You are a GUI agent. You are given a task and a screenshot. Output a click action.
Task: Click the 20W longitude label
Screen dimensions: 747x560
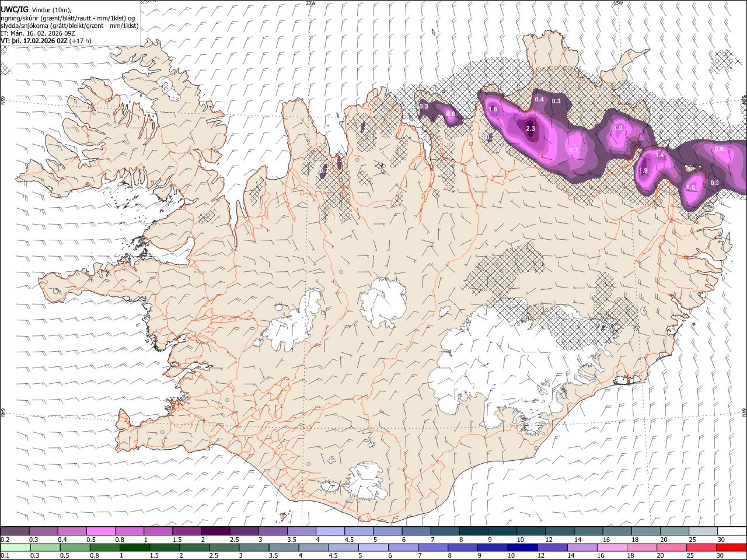point(310,3)
